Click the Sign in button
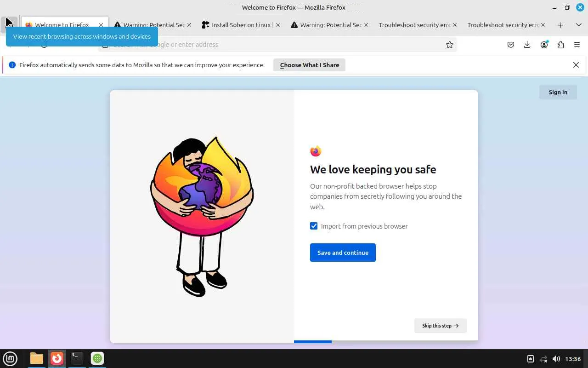Viewport: 588px width, 368px height. click(558, 92)
